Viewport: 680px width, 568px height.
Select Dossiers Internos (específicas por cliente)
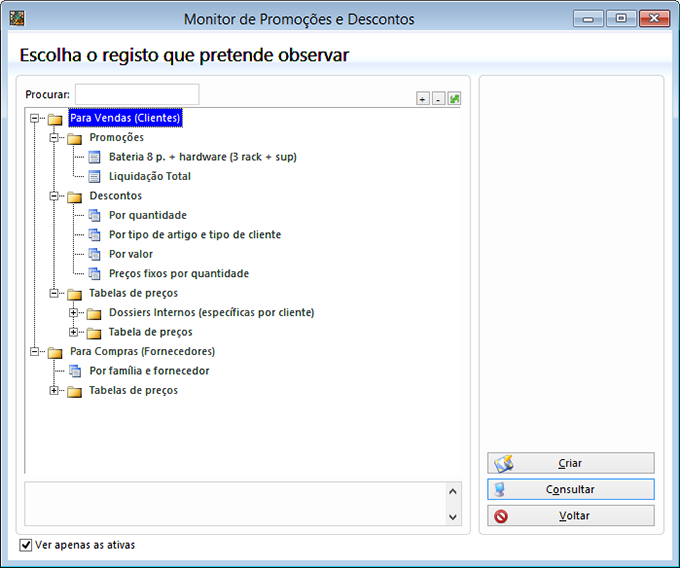(x=212, y=313)
